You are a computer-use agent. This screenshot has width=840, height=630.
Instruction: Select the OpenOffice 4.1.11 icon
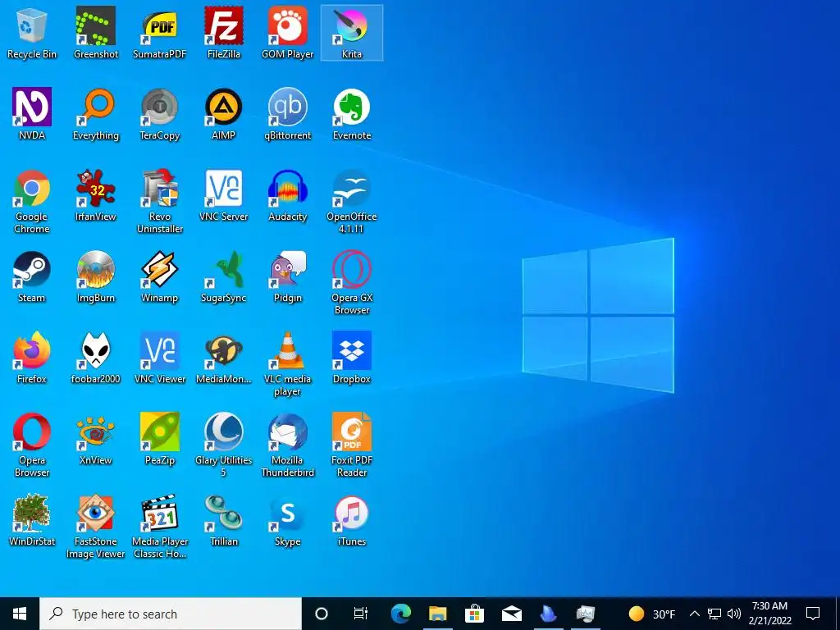[x=352, y=202]
